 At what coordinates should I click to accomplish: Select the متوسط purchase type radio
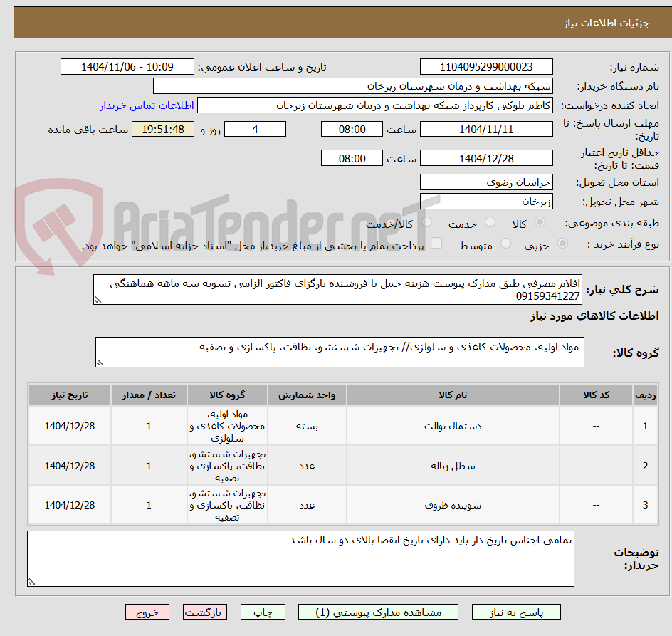[505, 244]
